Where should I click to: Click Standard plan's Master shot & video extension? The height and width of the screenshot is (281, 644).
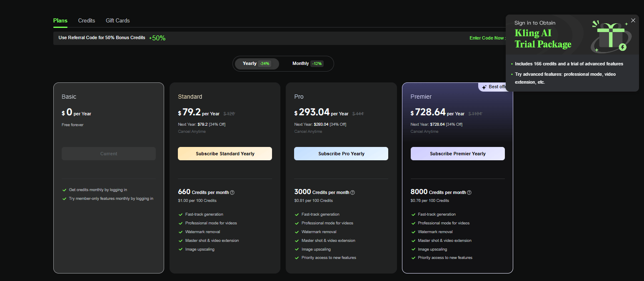tap(212, 241)
